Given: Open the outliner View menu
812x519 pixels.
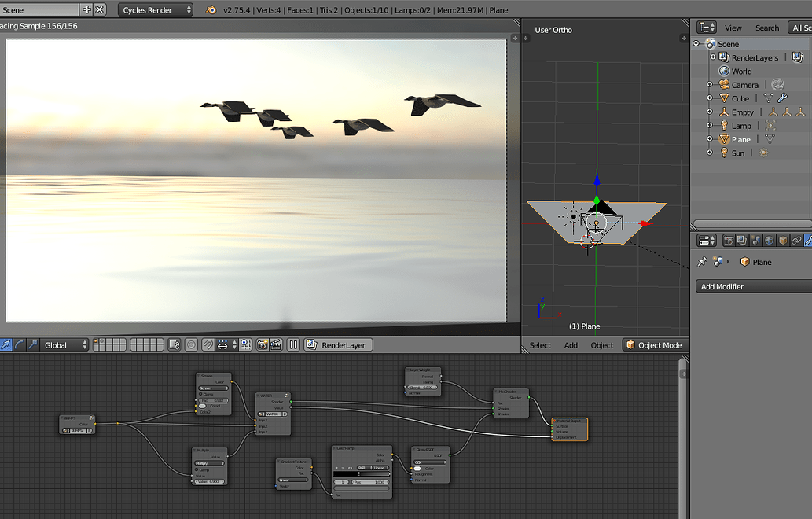Looking at the screenshot, I should (x=733, y=28).
